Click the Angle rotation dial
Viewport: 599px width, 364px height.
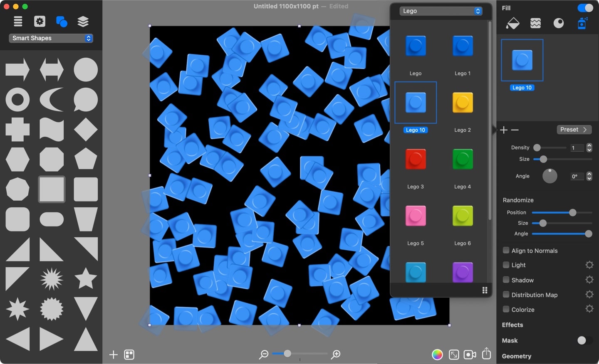click(x=550, y=176)
